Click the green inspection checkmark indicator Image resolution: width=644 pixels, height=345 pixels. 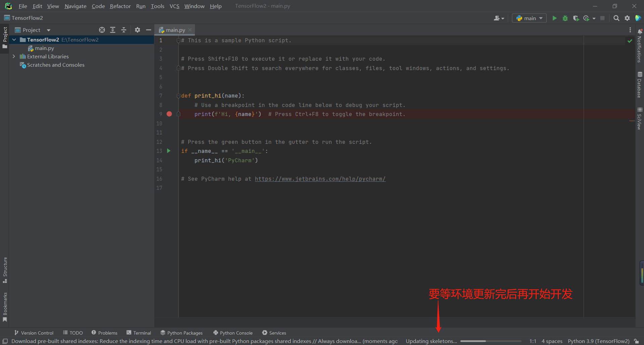tap(630, 41)
